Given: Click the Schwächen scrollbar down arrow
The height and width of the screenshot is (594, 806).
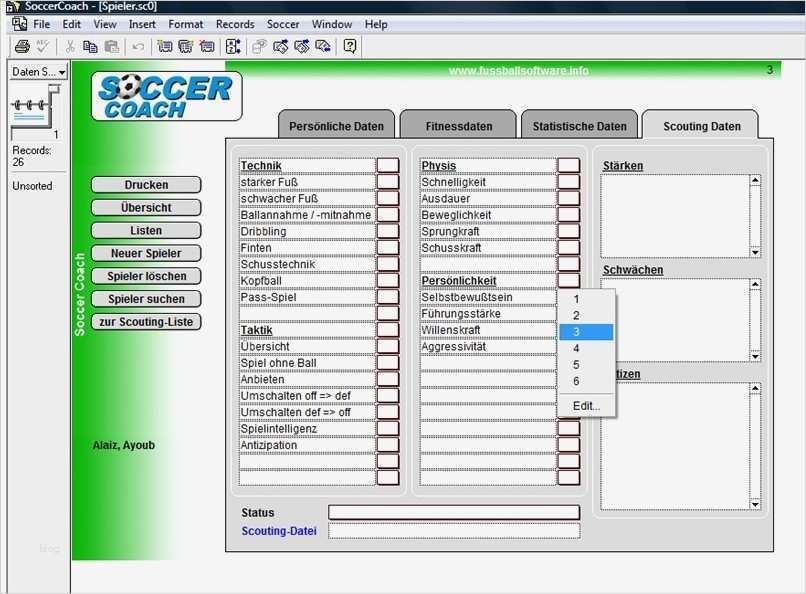Looking at the screenshot, I should 755,356.
